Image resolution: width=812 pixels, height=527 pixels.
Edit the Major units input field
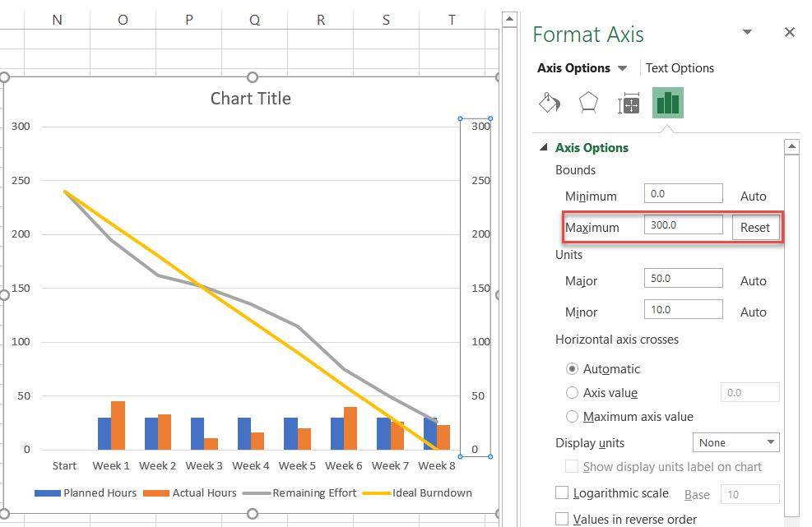(x=683, y=279)
